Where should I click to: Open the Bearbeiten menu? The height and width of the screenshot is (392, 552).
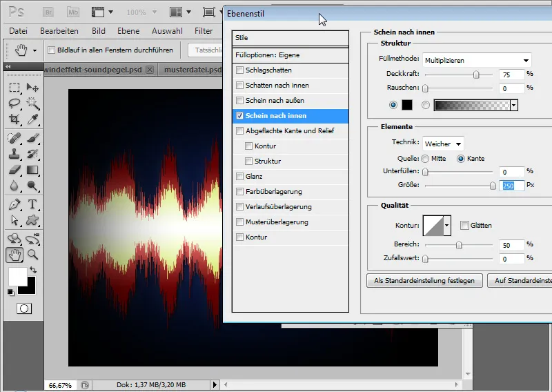pyautogui.click(x=59, y=31)
